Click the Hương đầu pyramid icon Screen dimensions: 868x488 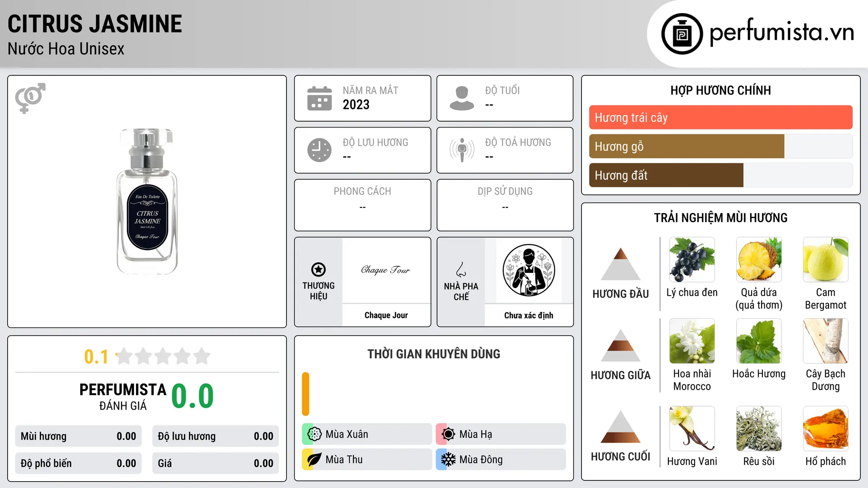click(x=620, y=264)
